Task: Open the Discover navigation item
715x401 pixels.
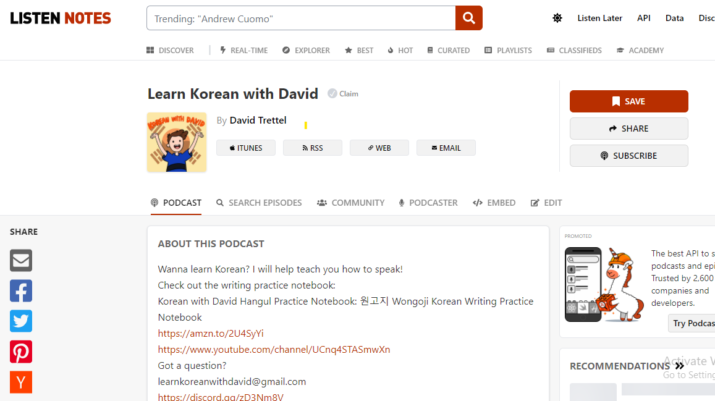Action: (x=170, y=50)
